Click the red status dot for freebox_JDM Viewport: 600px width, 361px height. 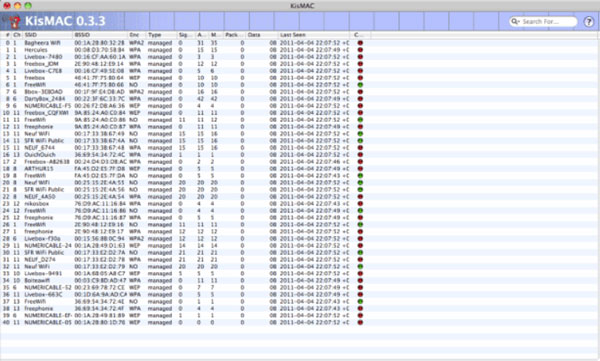(360, 64)
